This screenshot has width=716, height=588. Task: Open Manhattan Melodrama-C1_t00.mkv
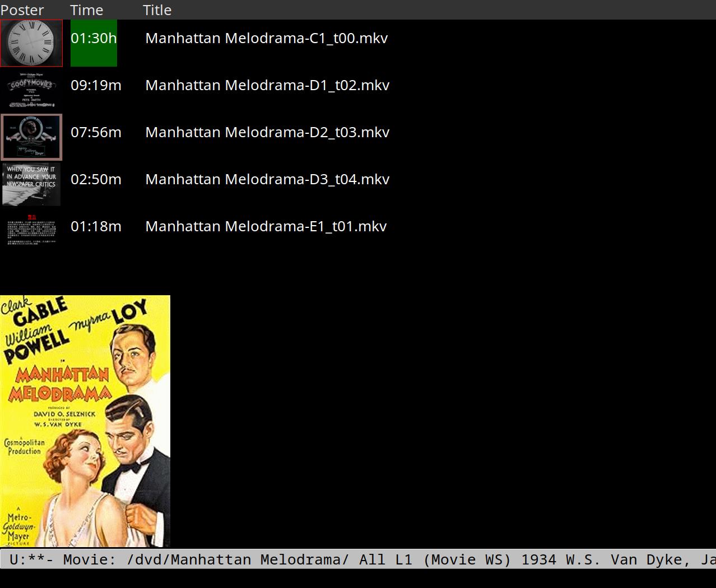[266, 38]
